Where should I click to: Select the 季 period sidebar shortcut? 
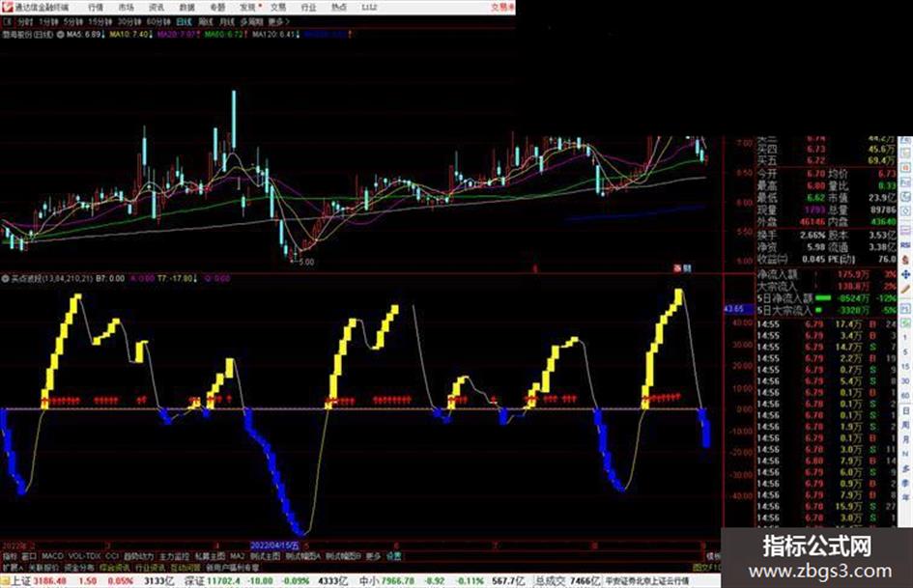906,483
